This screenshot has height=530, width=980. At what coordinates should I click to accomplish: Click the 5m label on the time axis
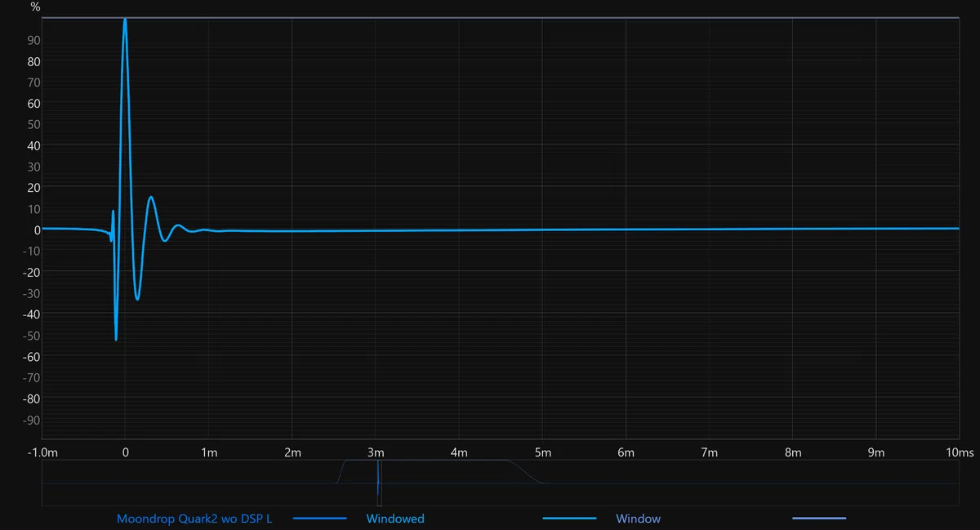542,452
